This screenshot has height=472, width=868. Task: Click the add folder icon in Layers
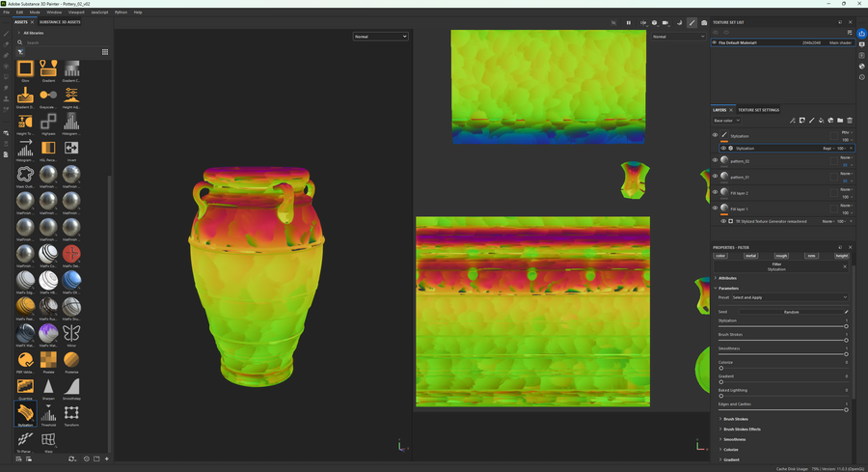(x=840, y=121)
